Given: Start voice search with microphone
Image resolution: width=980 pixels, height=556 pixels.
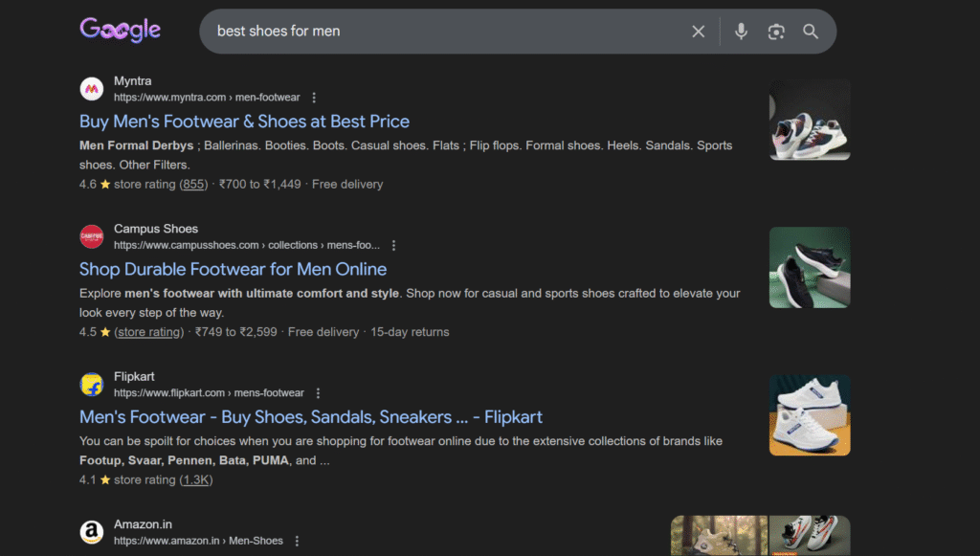Looking at the screenshot, I should 741,32.
